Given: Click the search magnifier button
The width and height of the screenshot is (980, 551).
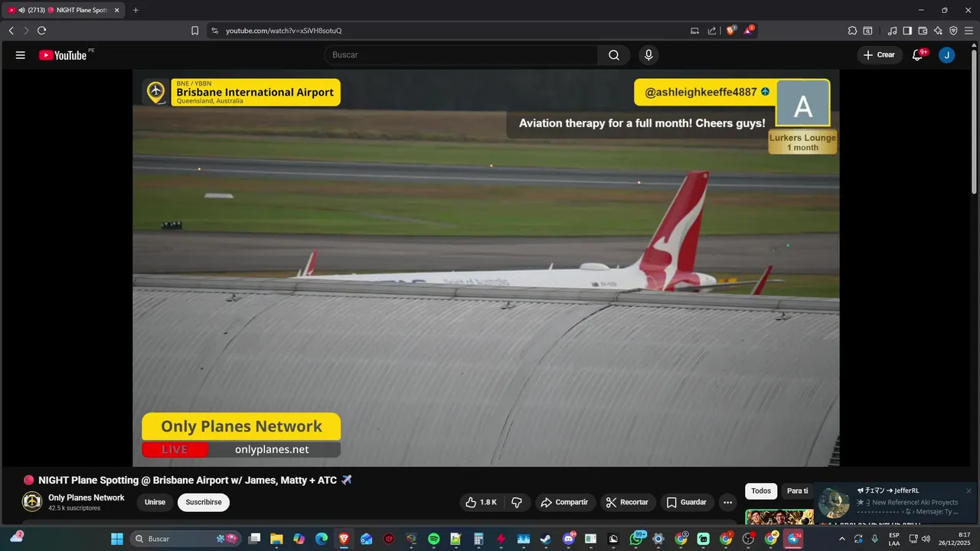Looking at the screenshot, I should [614, 55].
